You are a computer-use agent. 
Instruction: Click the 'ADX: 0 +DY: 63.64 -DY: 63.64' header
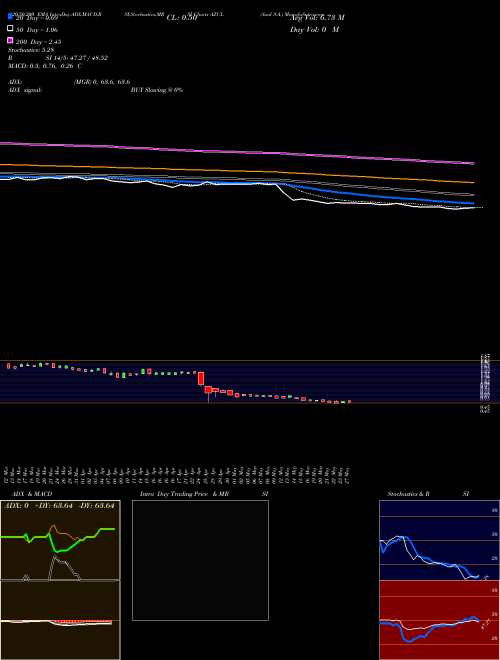point(59,506)
